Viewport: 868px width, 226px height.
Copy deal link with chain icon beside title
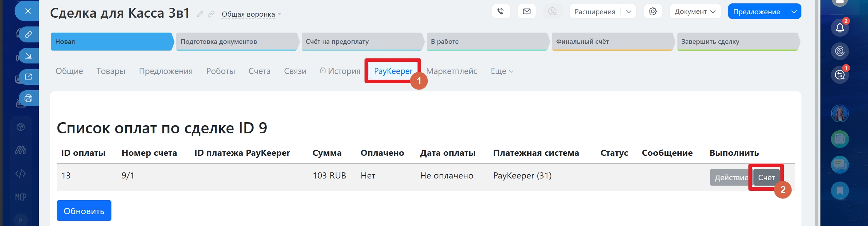[211, 14]
